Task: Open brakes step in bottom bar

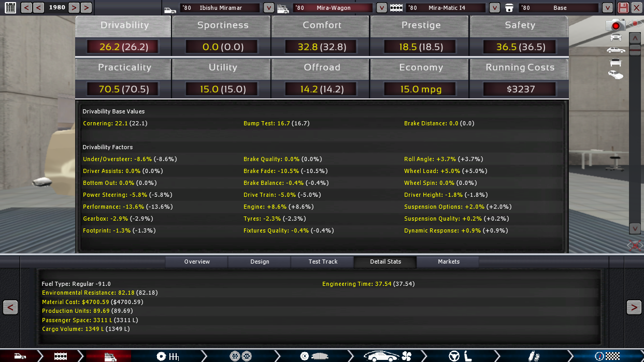Action: coord(313,356)
